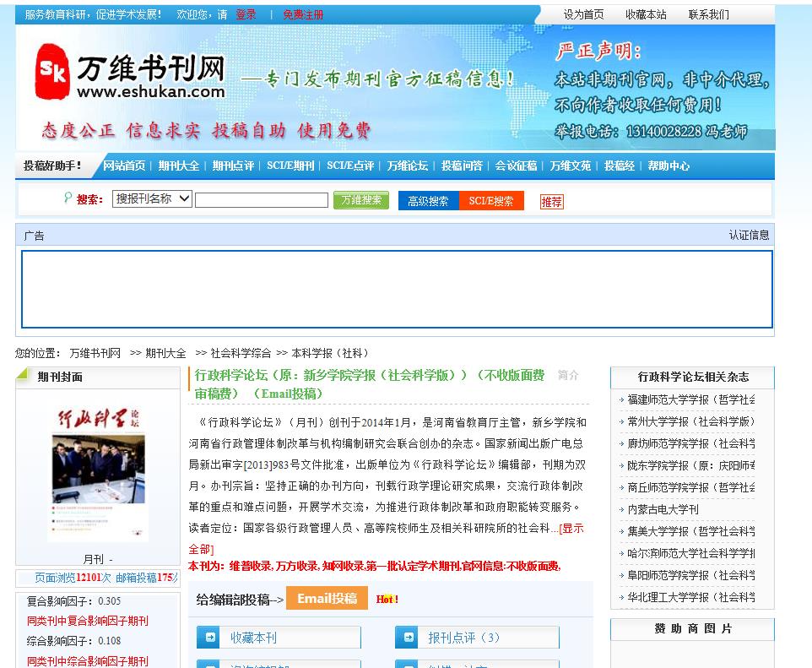Click the orange SCI/E搜索 button
This screenshot has height=668, width=812.
[491, 201]
